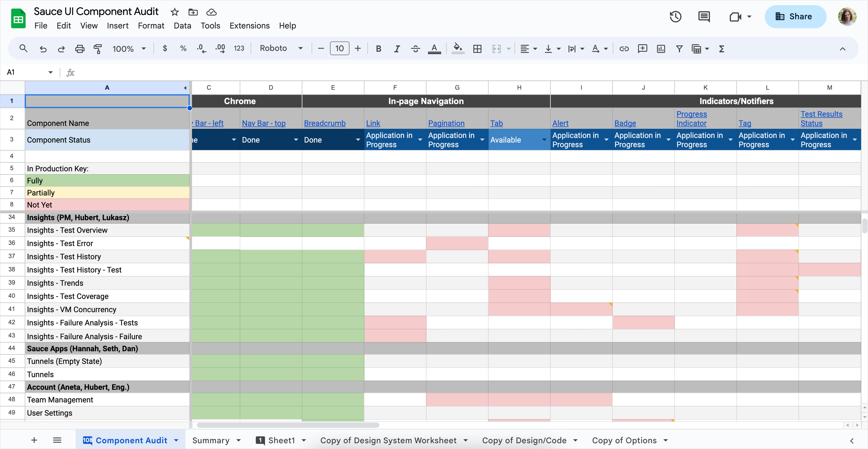Collapse the toolbar with the up chevron

(x=842, y=49)
